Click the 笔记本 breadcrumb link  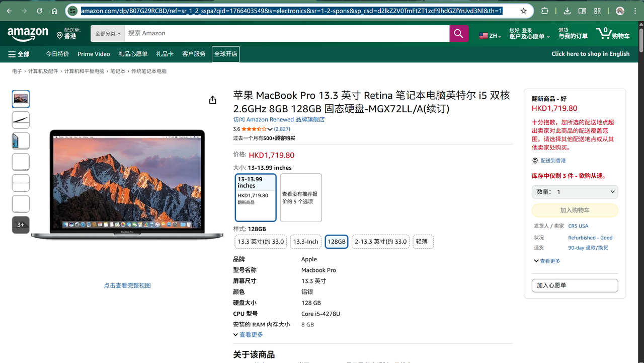coord(118,71)
